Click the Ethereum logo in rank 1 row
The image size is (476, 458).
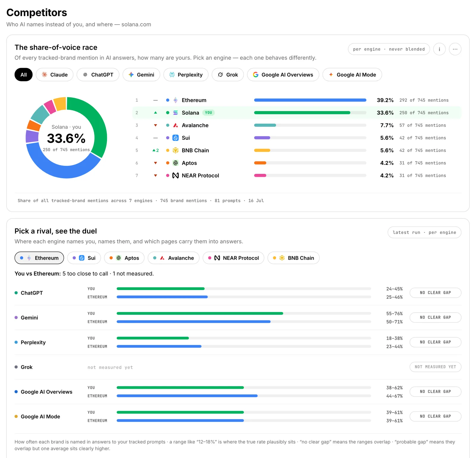[176, 100]
